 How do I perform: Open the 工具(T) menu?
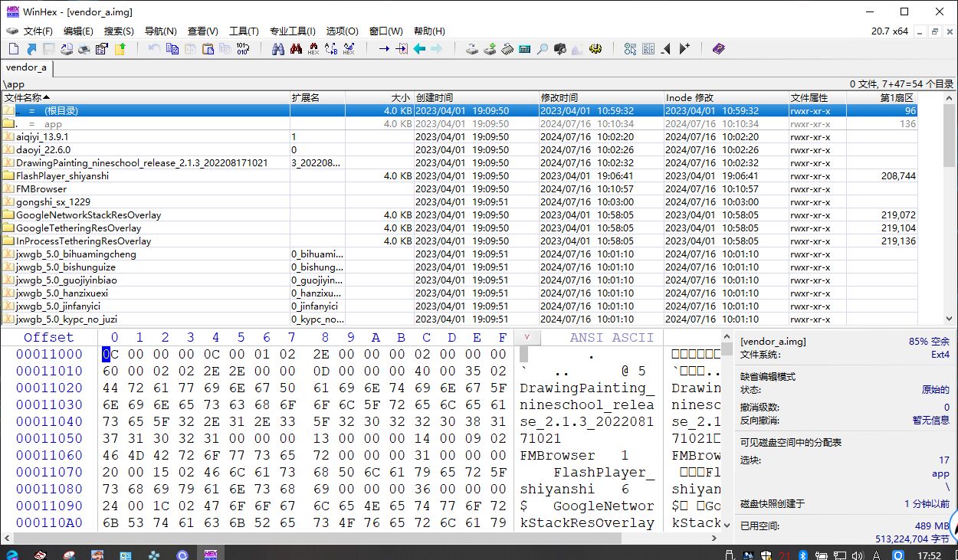[244, 31]
